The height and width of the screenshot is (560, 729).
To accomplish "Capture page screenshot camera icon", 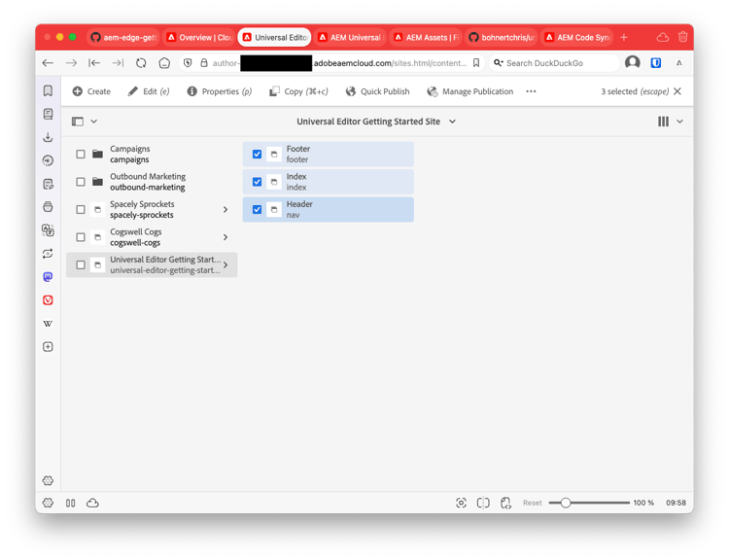I will click(461, 503).
